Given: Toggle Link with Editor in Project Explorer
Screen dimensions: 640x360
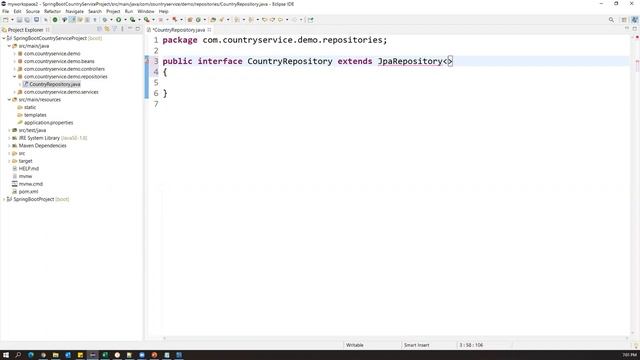Looking at the screenshot, I should tap(107, 29).
